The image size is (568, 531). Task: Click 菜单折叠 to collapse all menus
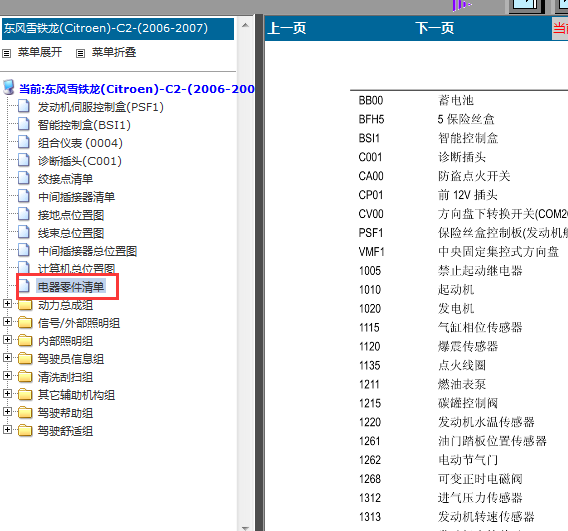(114, 52)
